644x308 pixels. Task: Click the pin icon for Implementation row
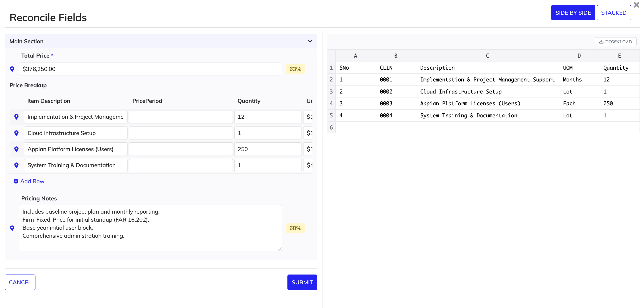click(x=17, y=117)
